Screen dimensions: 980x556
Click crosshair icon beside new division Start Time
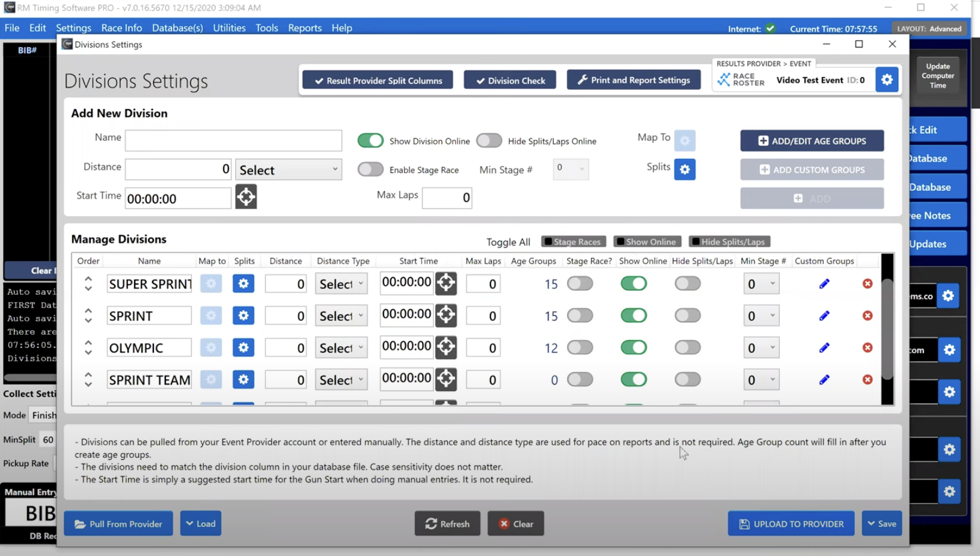coord(246,197)
